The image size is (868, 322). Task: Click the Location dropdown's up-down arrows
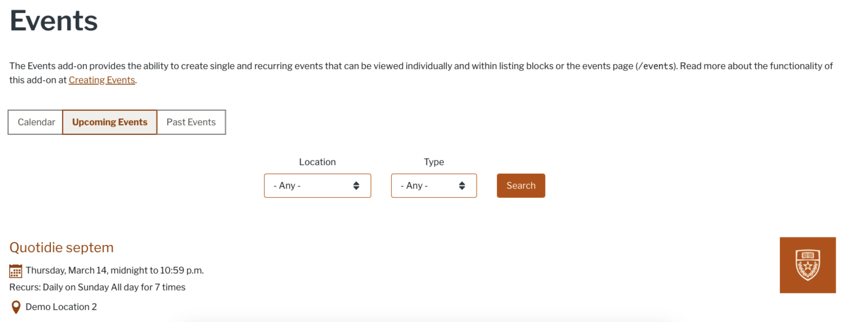click(x=356, y=186)
